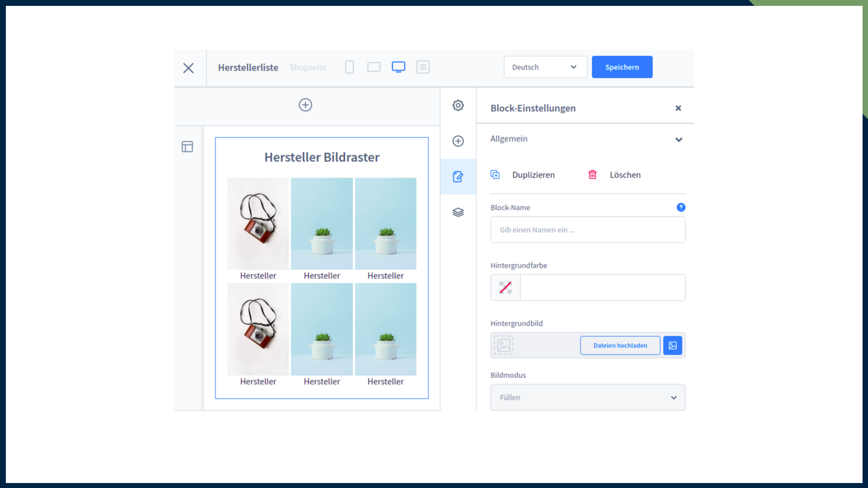Open media library icon next to upload
The image size is (868, 488).
point(672,346)
